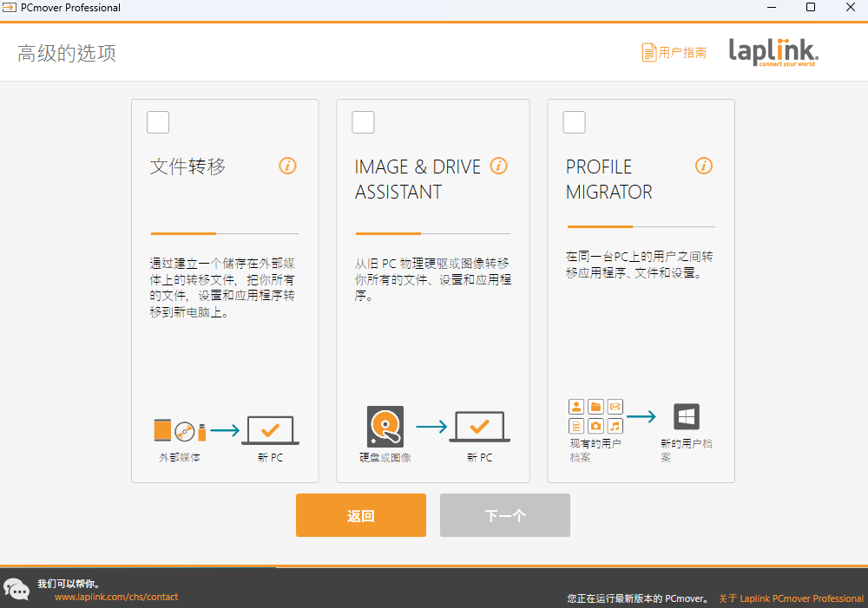The image size is (868, 608).
Task: Open info icon for Profile Migrator
Action: coord(704,166)
